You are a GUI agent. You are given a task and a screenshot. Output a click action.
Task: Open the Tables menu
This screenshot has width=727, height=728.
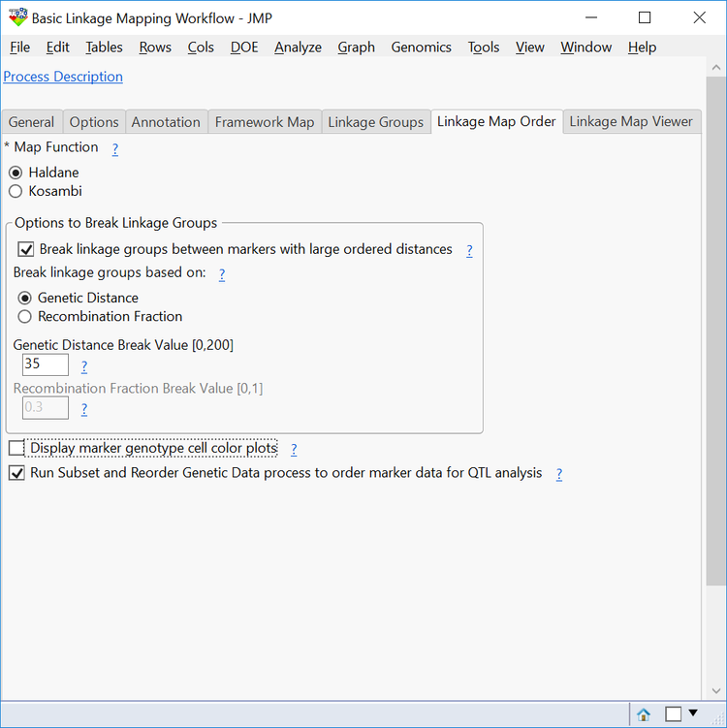(x=104, y=47)
